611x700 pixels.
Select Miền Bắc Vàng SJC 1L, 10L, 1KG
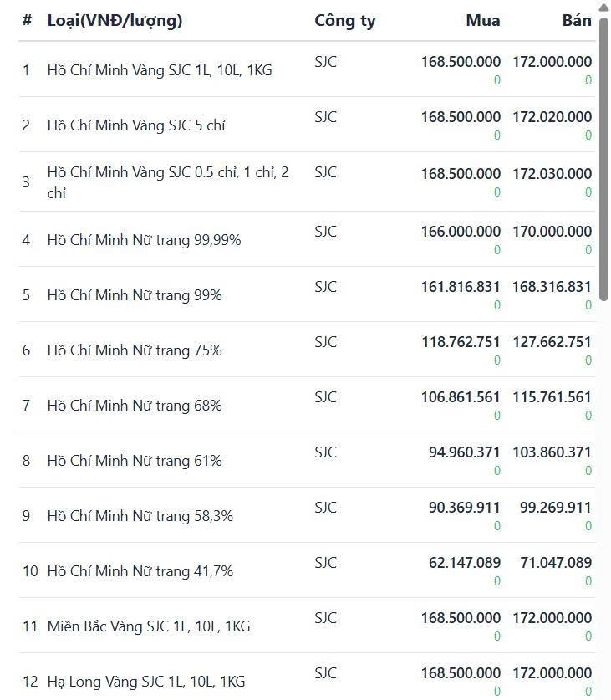coord(149,626)
